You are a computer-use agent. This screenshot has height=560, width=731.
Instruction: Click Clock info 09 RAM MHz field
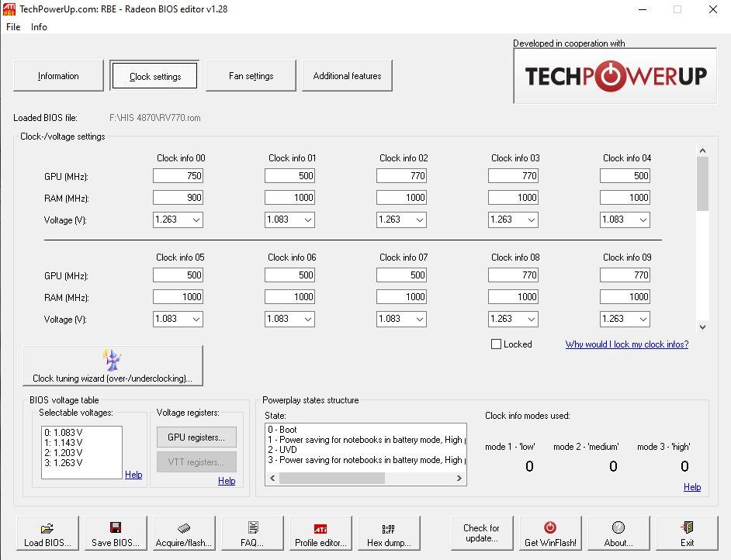[625, 297]
